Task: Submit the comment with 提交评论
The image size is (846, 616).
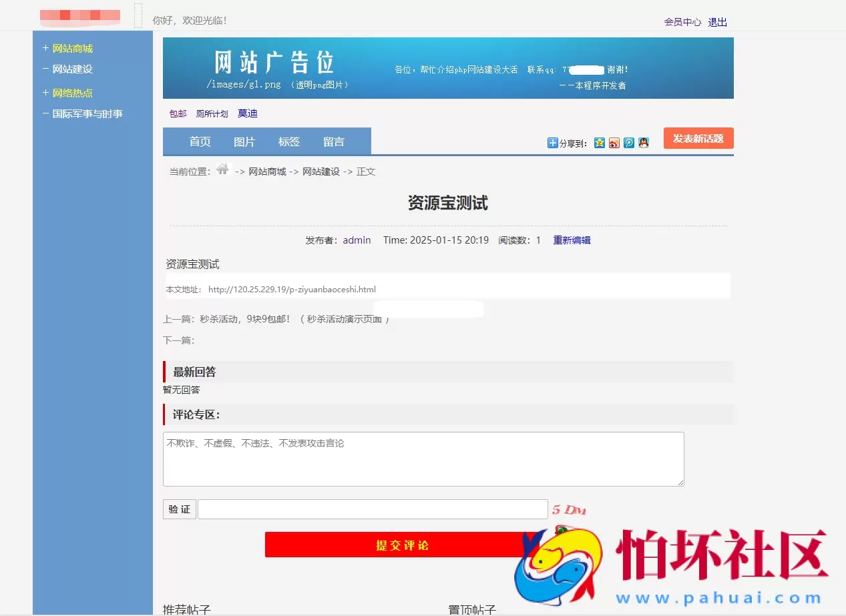Action: [401, 544]
